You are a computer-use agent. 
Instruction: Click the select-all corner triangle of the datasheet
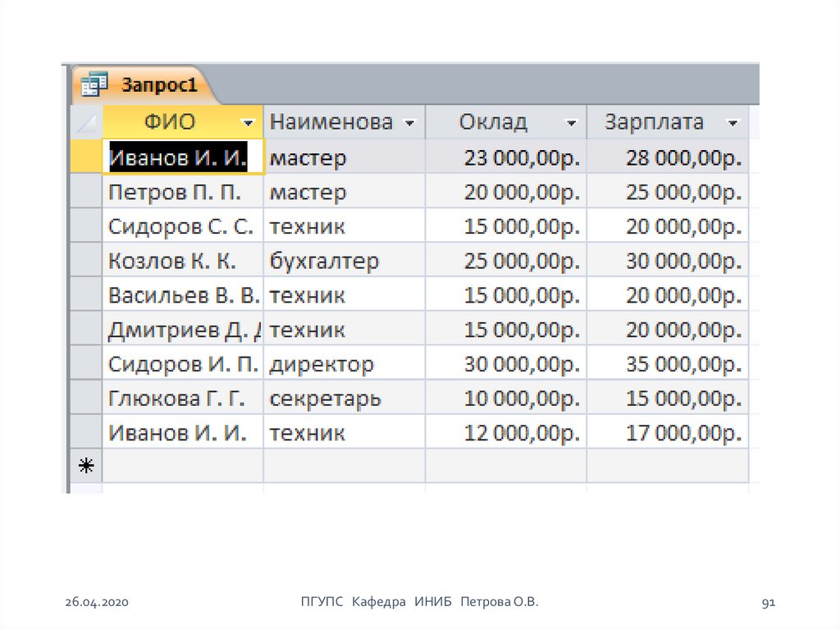87,123
